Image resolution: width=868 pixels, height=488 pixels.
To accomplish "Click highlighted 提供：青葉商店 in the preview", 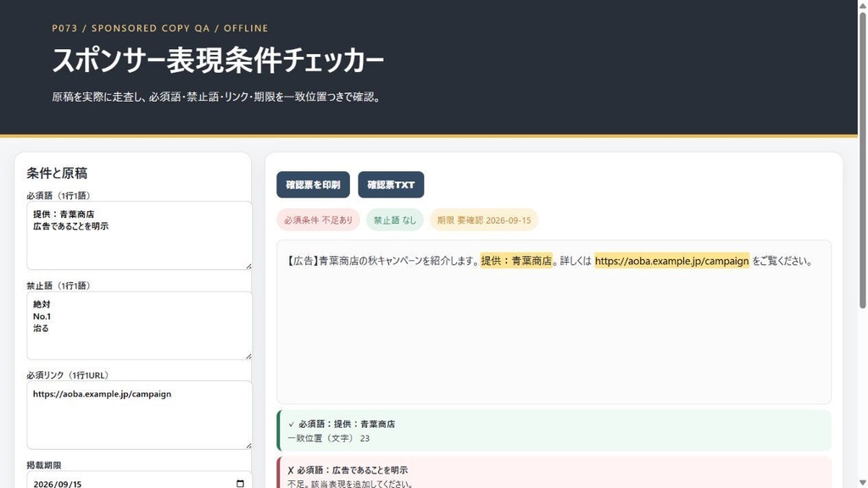I will tap(516, 261).
